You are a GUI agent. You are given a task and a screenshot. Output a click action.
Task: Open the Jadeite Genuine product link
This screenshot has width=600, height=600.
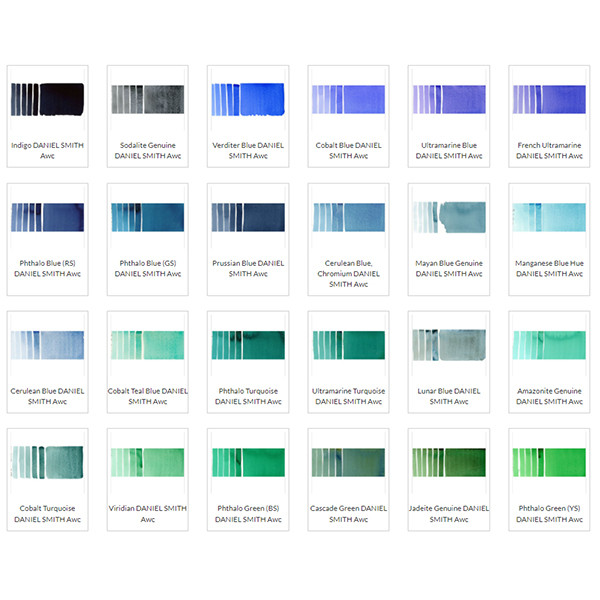[448, 513]
